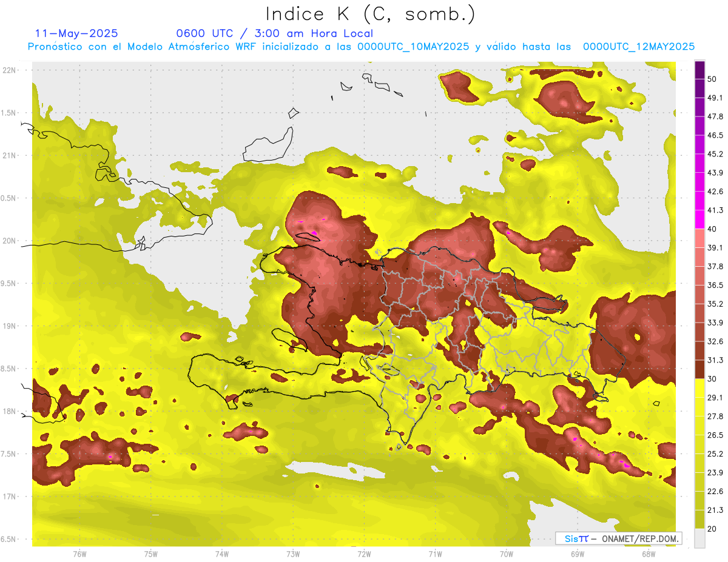728x562 pixels.
Task: Click the legend label "20" at the scale bottom
Action: pos(713,529)
